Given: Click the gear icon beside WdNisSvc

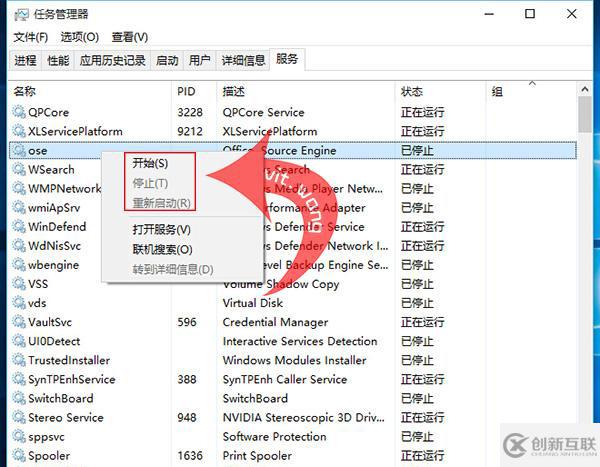Looking at the screenshot, I should [19, 245].
